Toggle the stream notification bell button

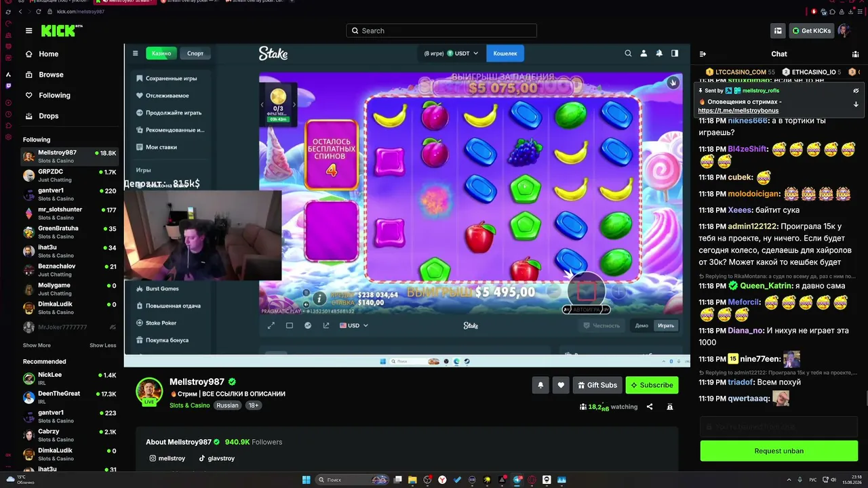pyautogui.click(x=540, y=385)
